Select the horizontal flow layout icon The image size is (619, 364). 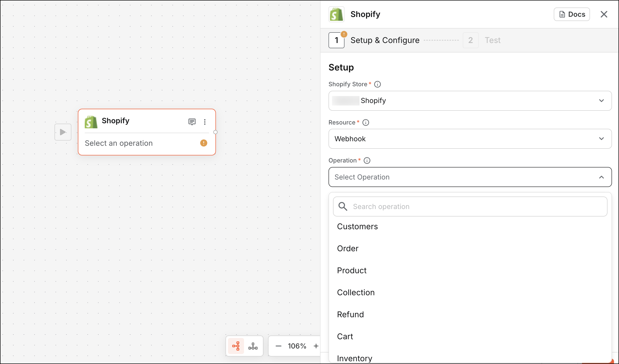236,346
